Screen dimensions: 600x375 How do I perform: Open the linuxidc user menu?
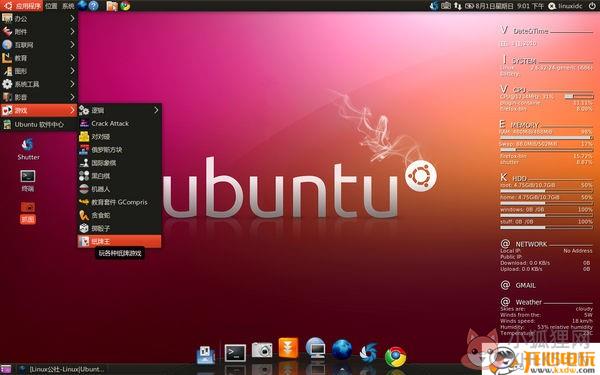point(566,6)
